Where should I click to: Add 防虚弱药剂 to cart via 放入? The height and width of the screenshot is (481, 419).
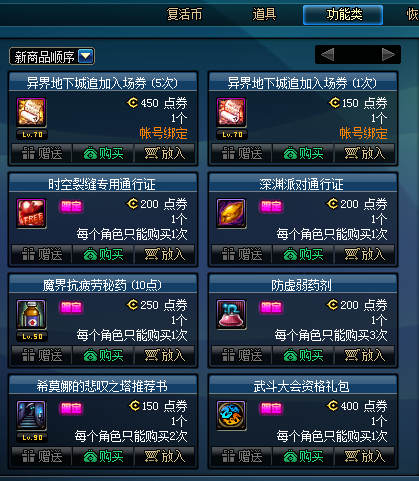coord(365,356)
